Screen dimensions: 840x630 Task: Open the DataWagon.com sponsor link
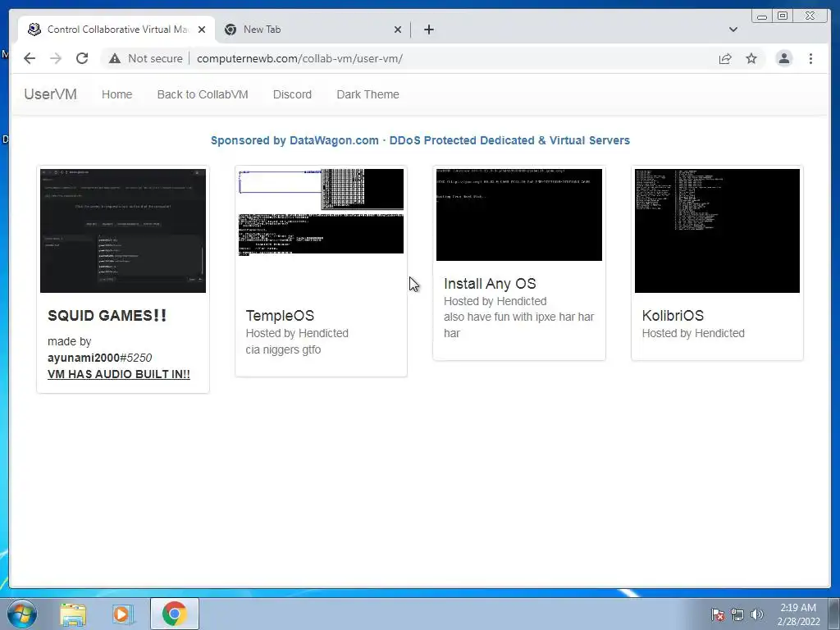point(420,140)
